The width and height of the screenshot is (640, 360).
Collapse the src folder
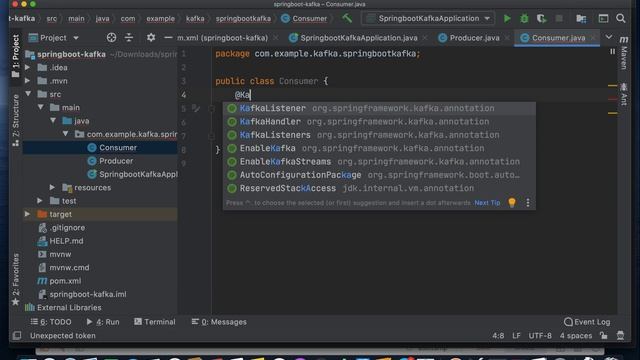(28, 94)
